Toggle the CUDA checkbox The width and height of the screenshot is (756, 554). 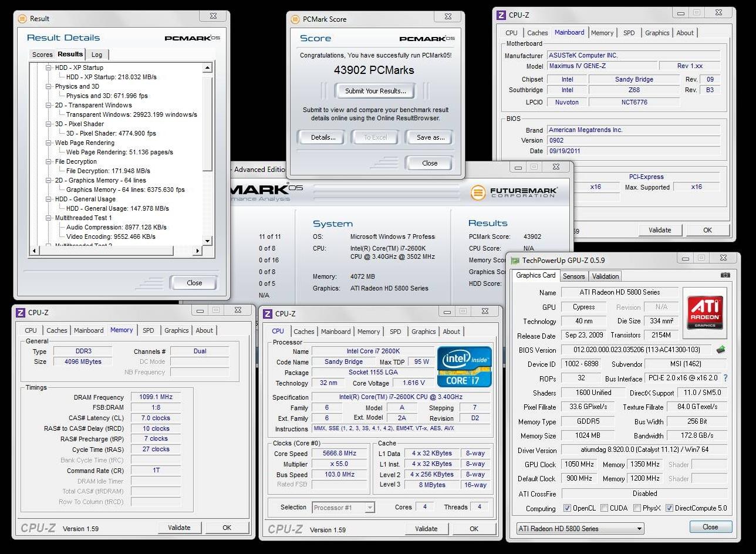tap(605, 508)
